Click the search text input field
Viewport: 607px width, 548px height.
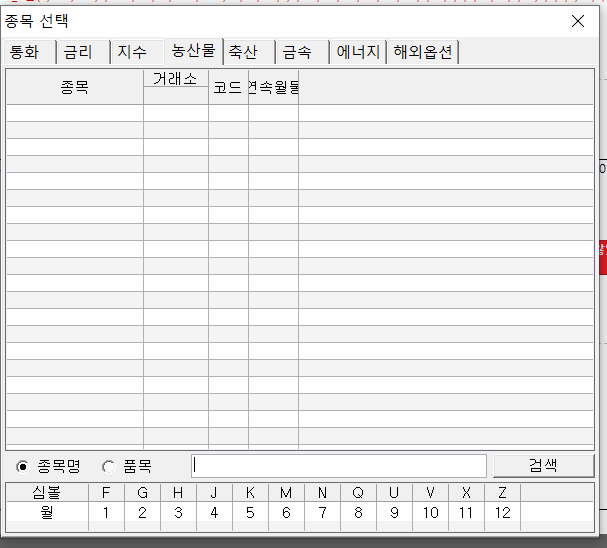click(338, 466)
